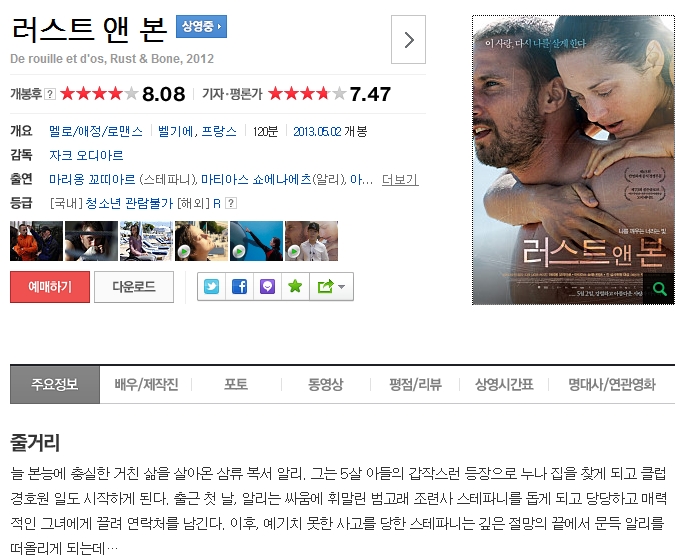Click the magnifier icon on the poster
The image size is (677, 560).
pyautogui.click(x=659, y=288)
